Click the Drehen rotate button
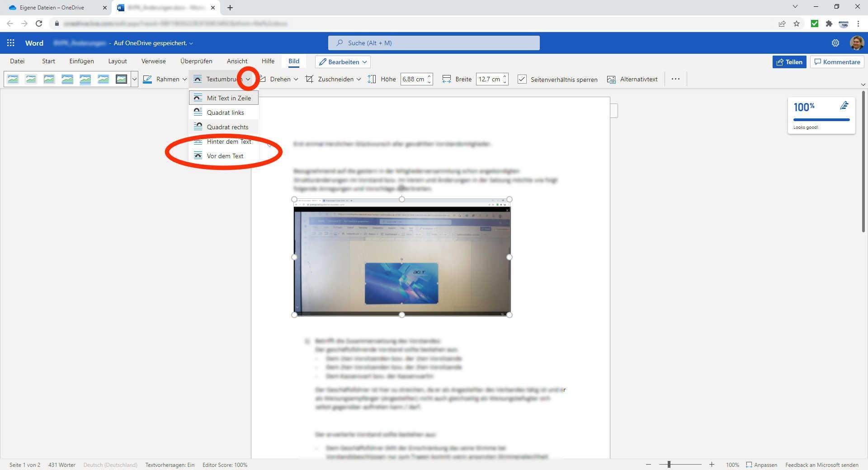This screenshot has height=470, width=868. click(x=275, y=79)
